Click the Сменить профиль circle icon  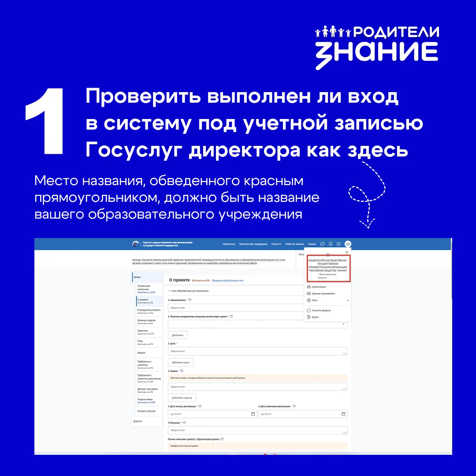click(x=309, y=311)
